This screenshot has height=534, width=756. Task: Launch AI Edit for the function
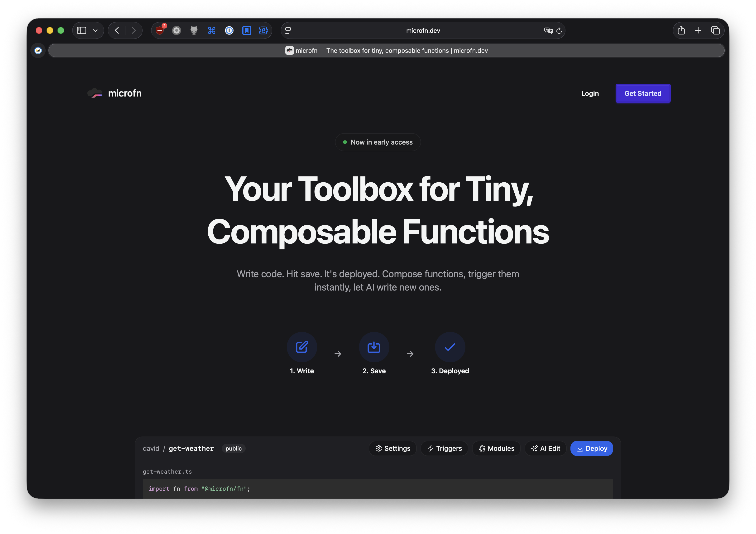pyautogui.click(x=545, y=448)
